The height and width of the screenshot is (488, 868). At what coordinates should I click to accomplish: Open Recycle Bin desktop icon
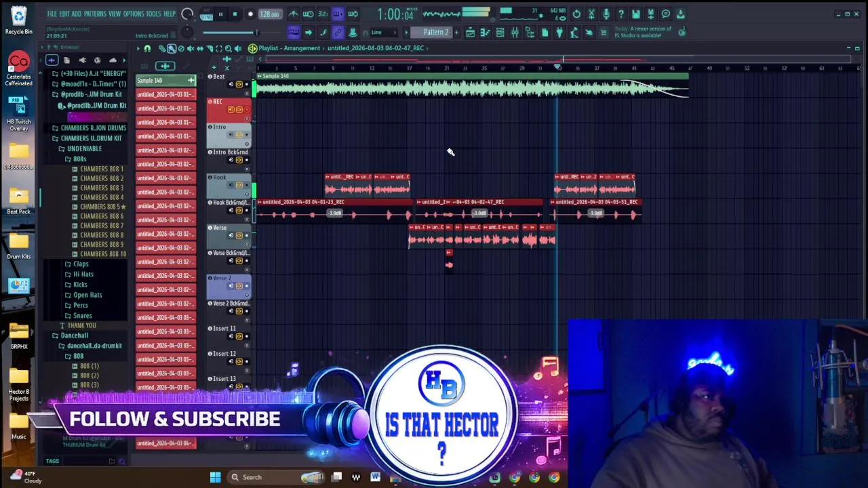click(18, 20)
